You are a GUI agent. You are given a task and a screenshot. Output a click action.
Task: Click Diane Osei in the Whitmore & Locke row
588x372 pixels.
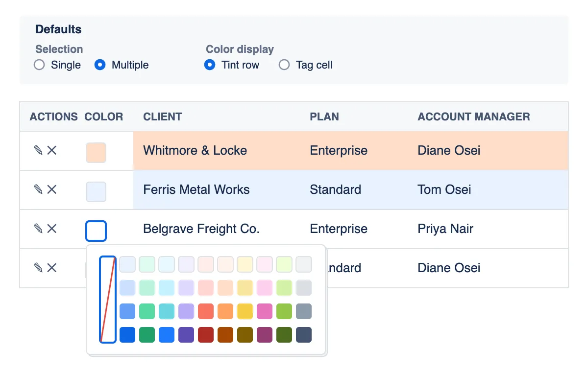coord(449,150)
